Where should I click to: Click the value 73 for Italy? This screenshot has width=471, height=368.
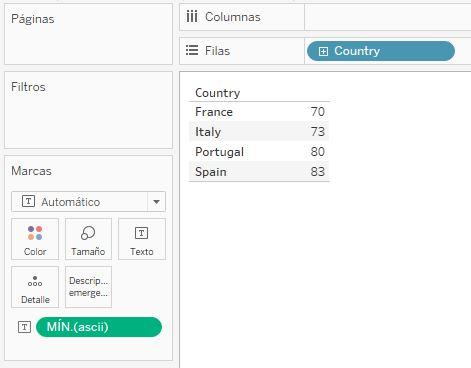[318, 132]
